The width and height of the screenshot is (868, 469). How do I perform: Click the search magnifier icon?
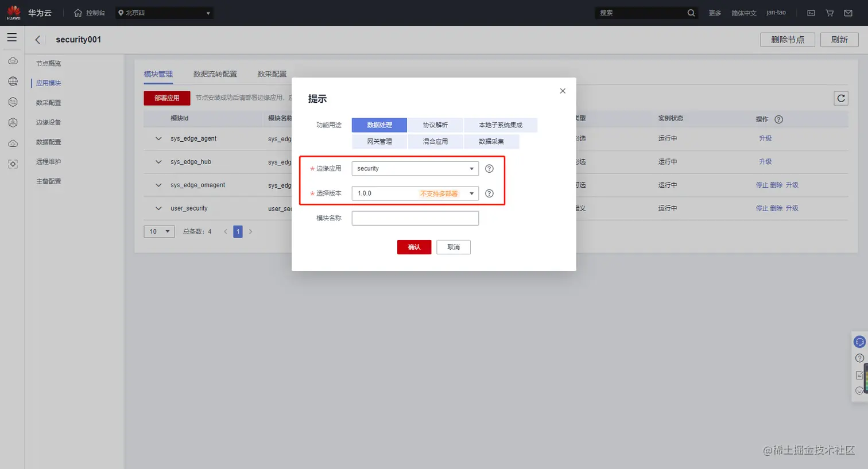(691, 13)
